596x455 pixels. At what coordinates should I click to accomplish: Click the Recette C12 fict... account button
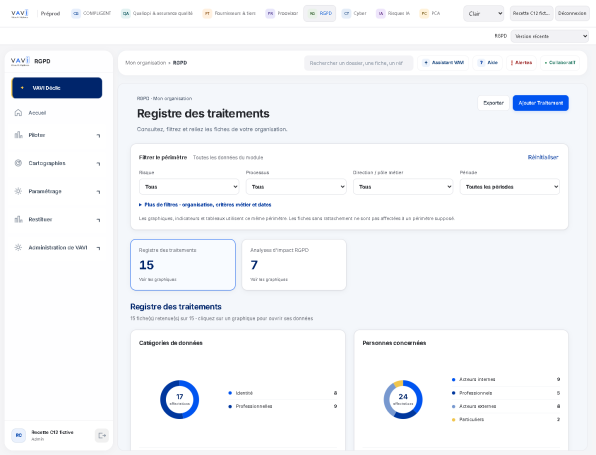531,13
